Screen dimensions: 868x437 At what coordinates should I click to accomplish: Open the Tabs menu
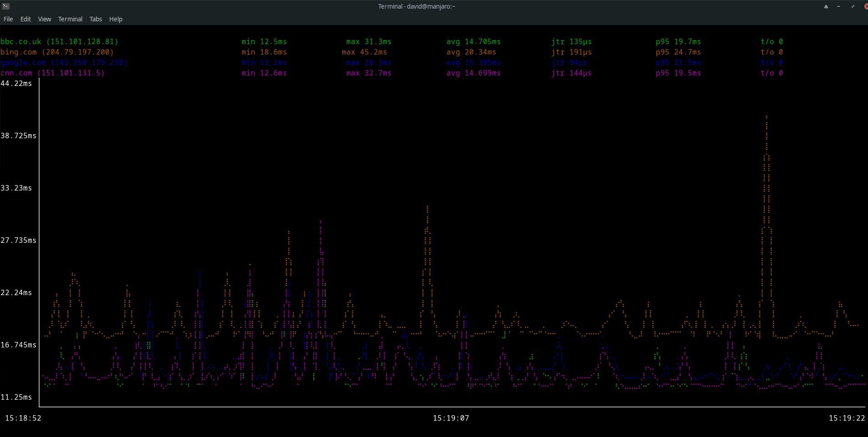tap(96, 19)
